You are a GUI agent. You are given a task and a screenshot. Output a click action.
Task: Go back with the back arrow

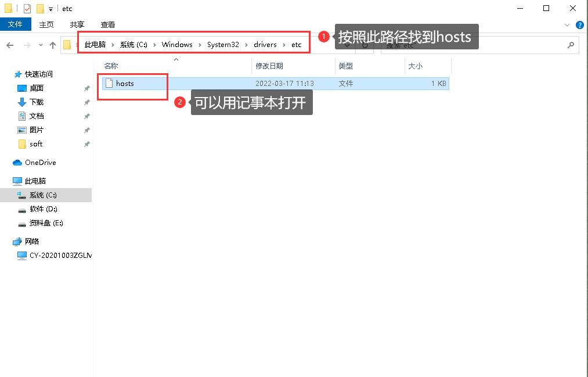click(x=10, y=45)
